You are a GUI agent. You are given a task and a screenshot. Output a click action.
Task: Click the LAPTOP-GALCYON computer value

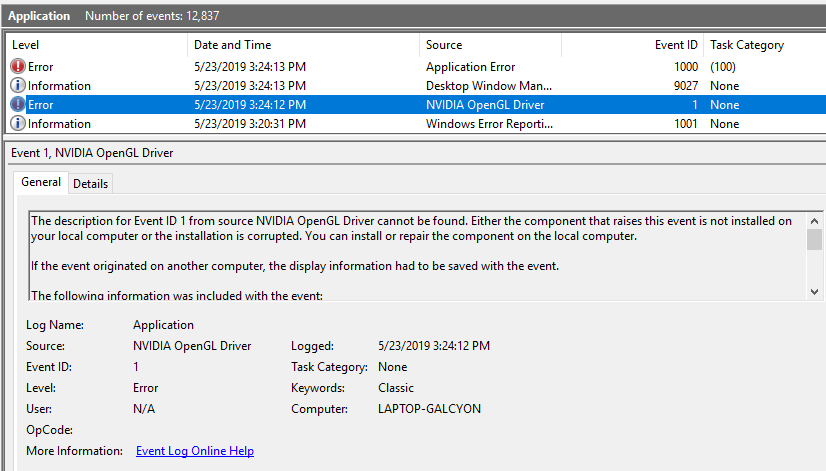pyautogui.click(x=429, y=409)
